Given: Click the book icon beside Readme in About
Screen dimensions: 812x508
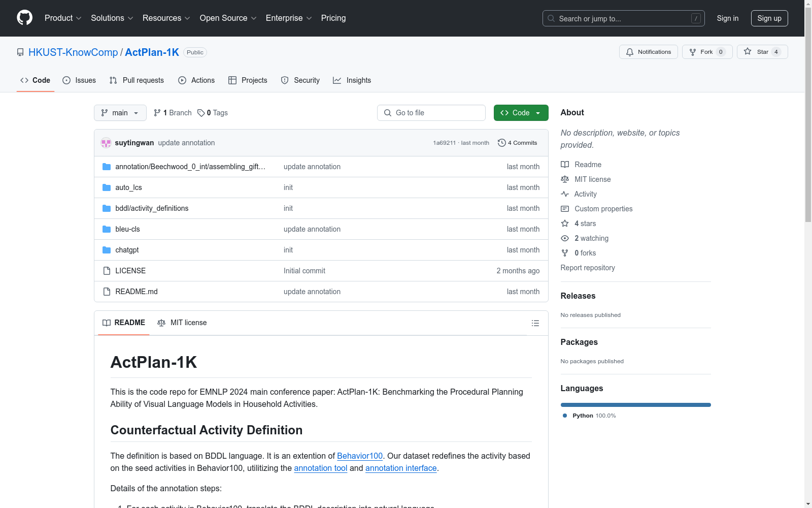Looking at the screenshot, I should (x=565, y=165).
